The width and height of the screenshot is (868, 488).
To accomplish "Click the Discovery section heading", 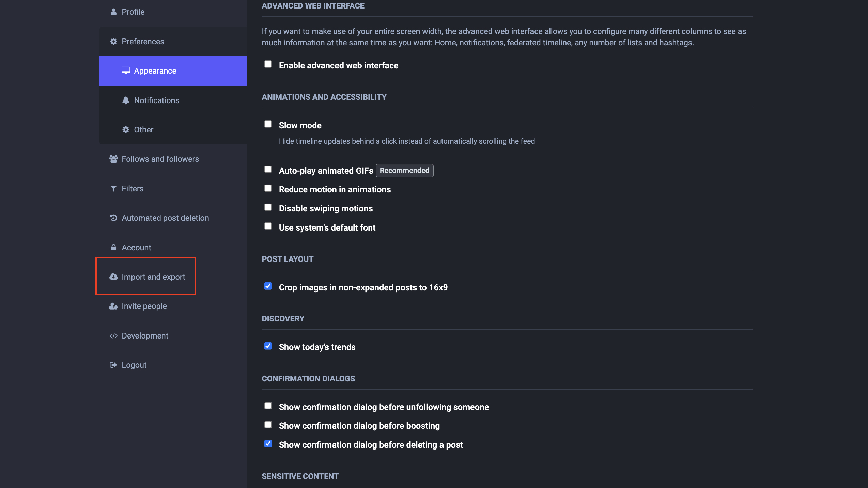I will pyautogui.click(x=283, y=319).
